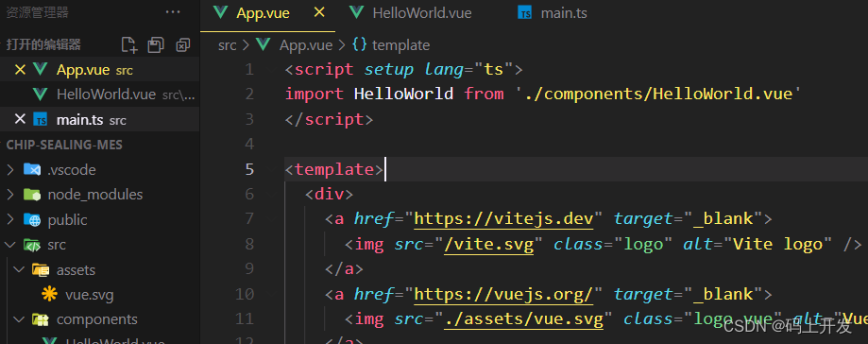Select HelloWorld.vue in the open editors list
Screen dimensions: 868x344
point(99,95)
